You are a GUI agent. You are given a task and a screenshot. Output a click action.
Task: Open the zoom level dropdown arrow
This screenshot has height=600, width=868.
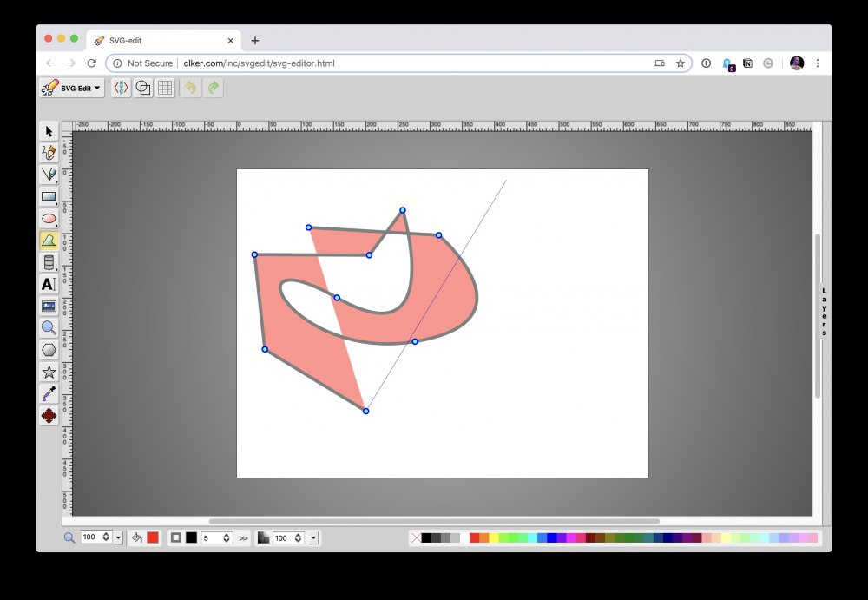click(118, 538)
